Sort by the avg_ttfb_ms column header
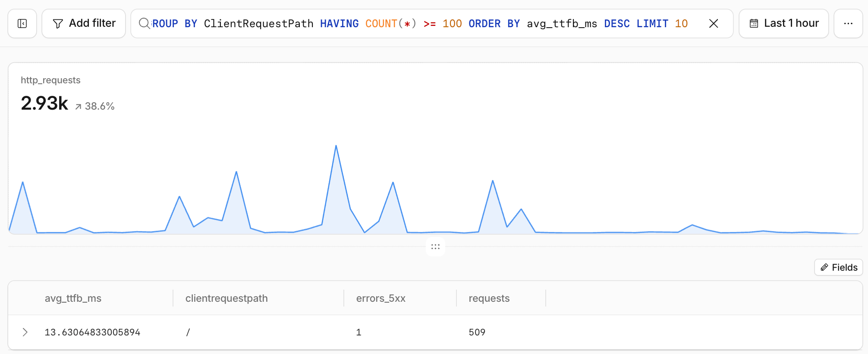The width and height of the screenshot is (868, 354). [73, 298]
